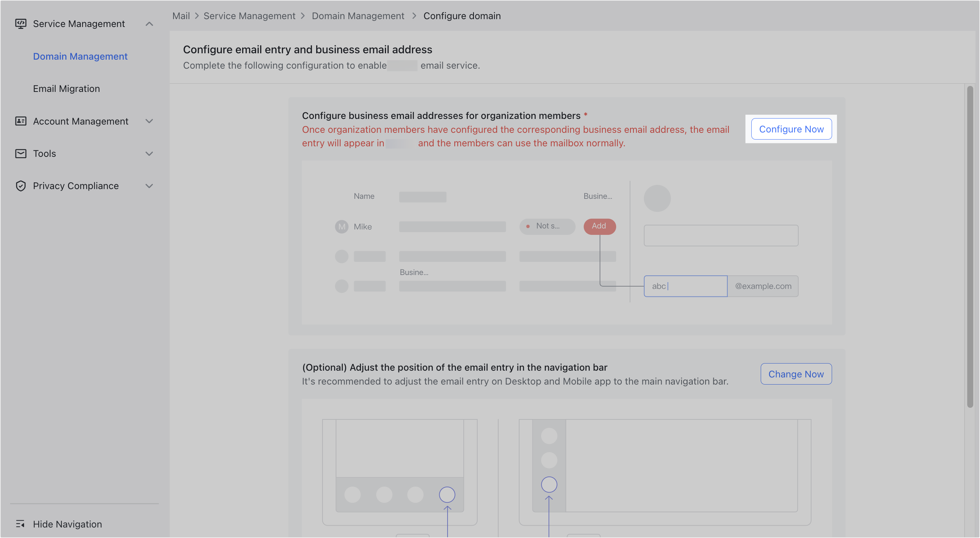Click the Mike avatar in illustration
Screen dimensions: 980x538
click(342, 227)
